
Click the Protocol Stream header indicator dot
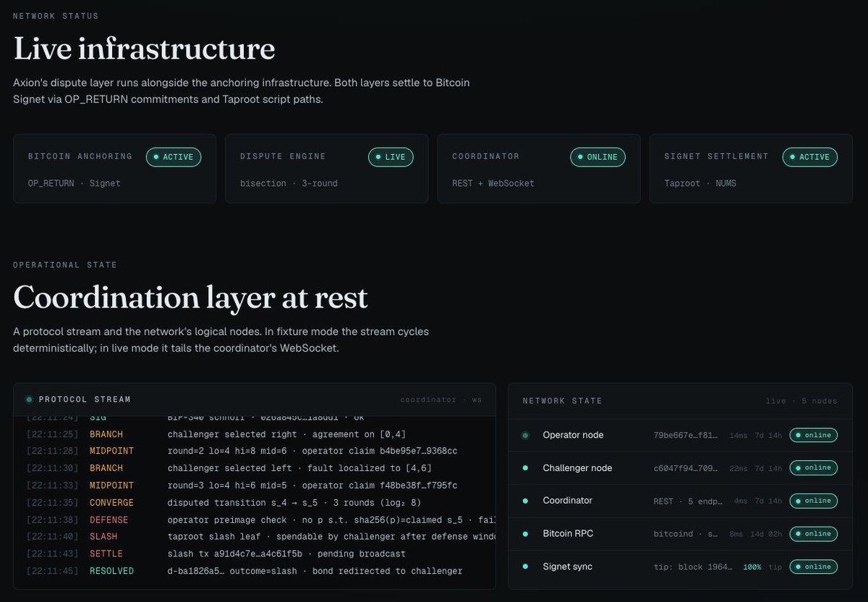click(x=29, y=399)
